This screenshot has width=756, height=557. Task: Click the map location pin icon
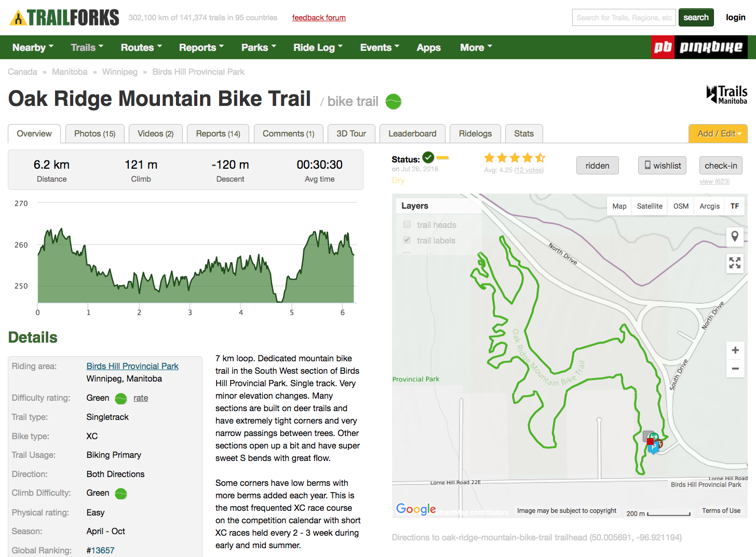[735, 237]
